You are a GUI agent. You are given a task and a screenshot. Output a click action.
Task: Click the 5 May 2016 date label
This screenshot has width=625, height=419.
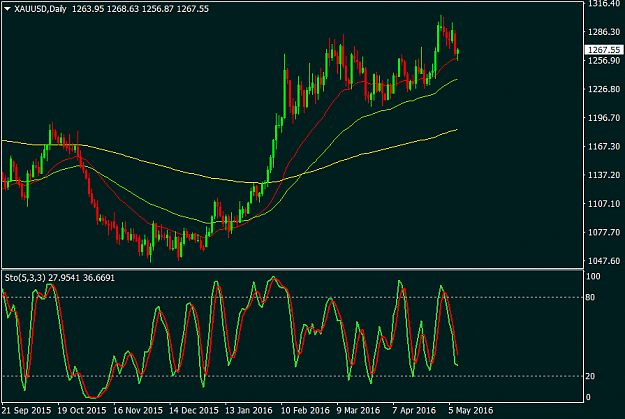pyautogui.click(x=471, y=410)
